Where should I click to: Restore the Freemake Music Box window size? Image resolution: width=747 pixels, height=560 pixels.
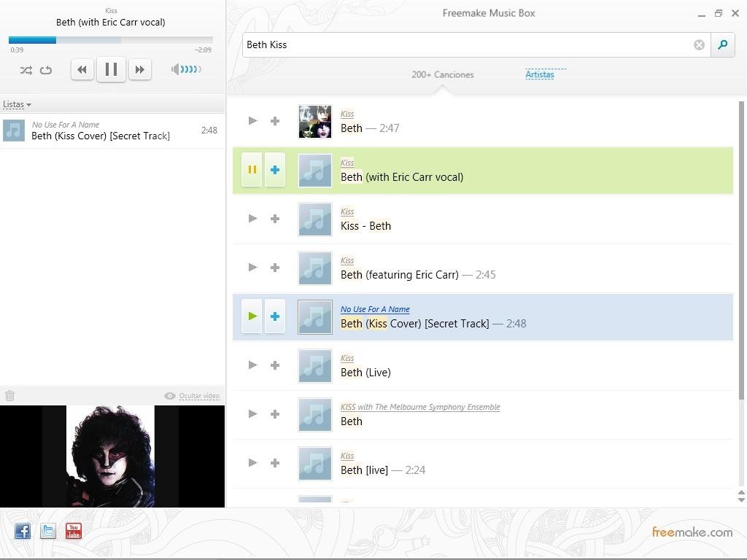(719, 13)
